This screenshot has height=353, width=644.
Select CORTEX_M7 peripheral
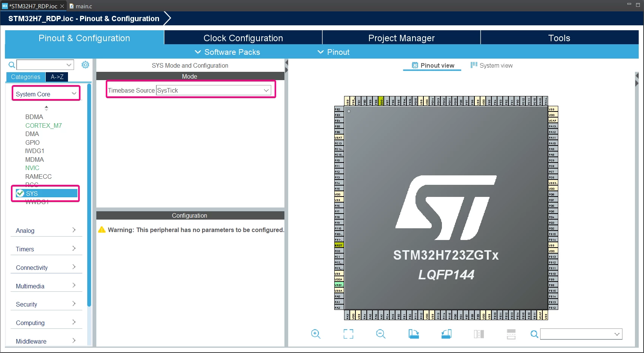point(43,125)
